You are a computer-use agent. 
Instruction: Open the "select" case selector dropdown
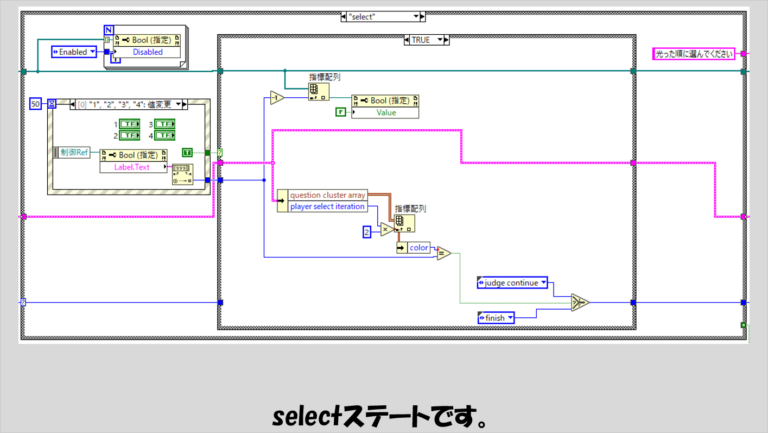pos(416,17)
